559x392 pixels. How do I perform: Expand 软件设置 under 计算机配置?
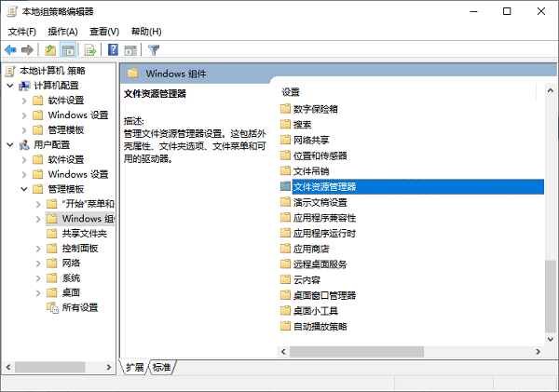(x=24, y=101)
